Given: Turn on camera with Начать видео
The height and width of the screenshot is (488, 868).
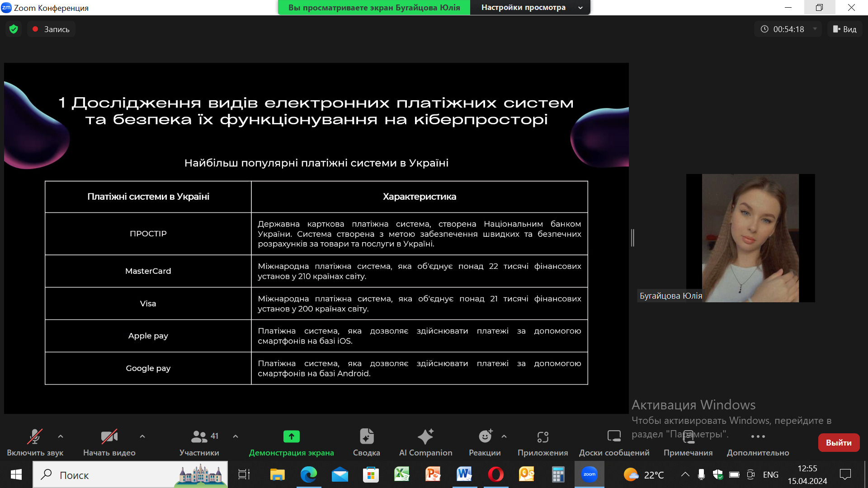Looking at the screenshot, I should click(x=109, y=436).
